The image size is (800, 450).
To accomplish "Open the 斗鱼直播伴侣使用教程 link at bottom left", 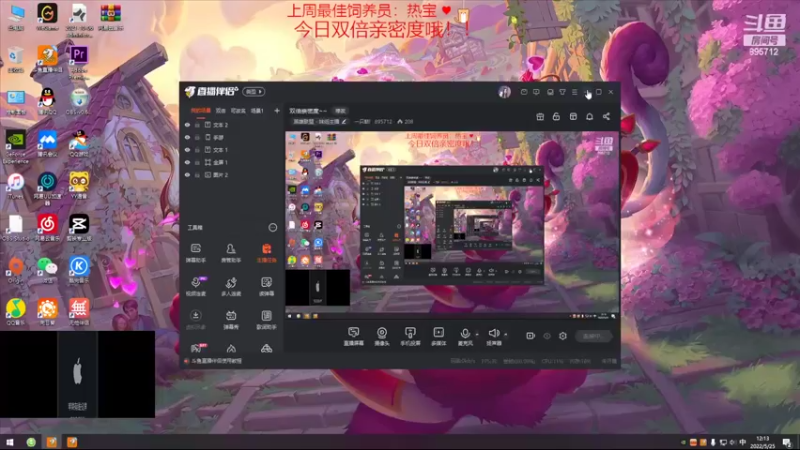I will point(216,361).
